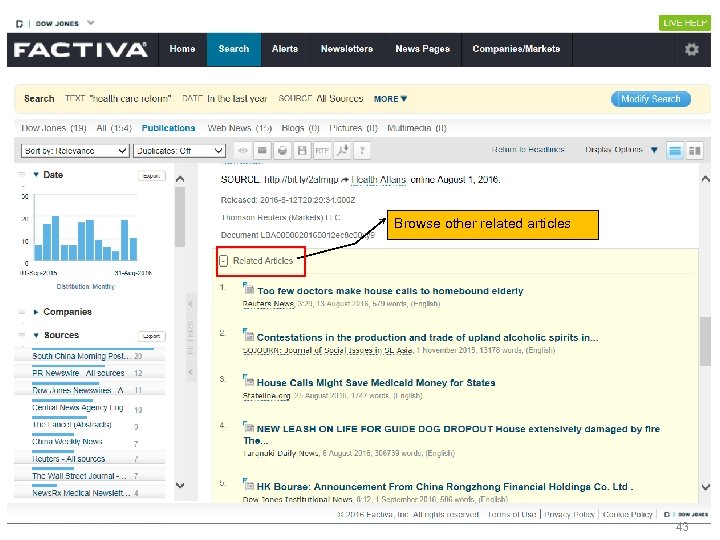The height and width of the screenshot is (540, 720).
Task: Click the Factiva logo
Action: [80, 49]
